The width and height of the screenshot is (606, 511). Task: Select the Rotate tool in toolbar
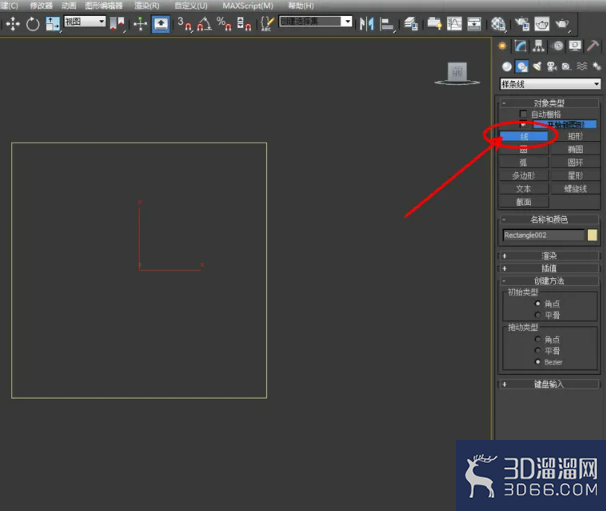(x=33, y=24)
